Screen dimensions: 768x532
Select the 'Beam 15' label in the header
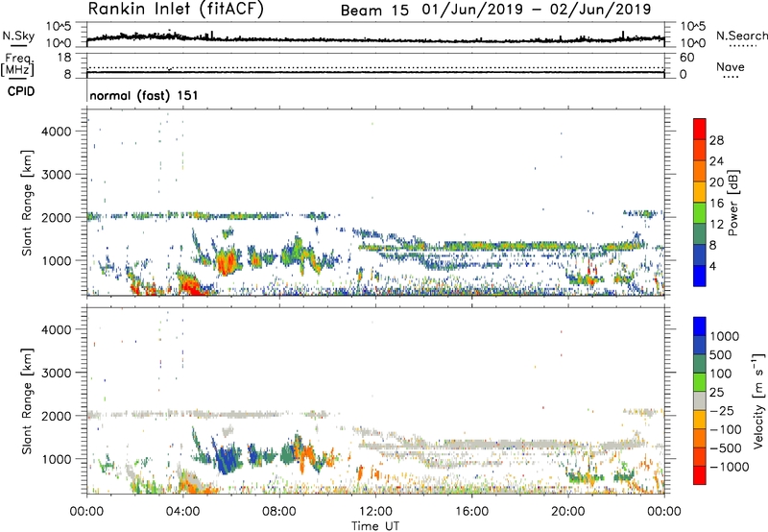[x=374, y=11]
